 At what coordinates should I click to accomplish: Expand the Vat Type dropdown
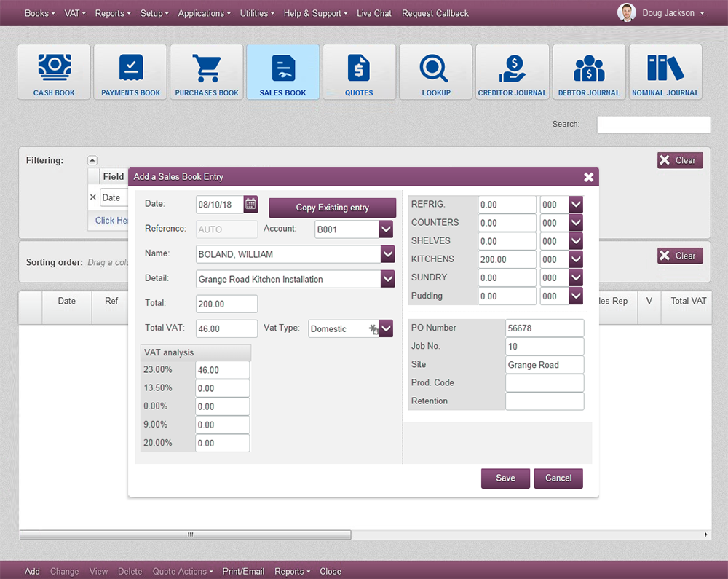pyautogui.click(x=386, y=328)
